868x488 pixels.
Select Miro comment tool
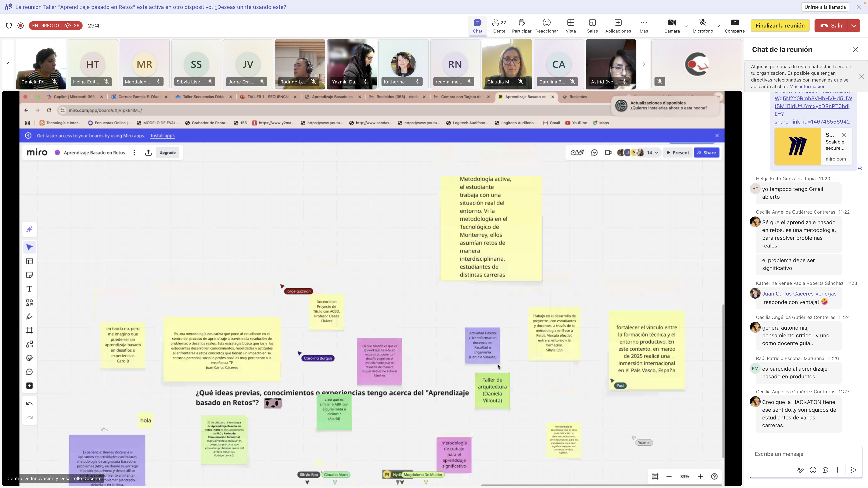[29, 372]
